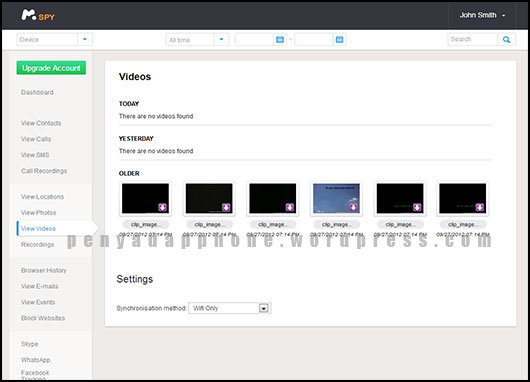The image size is (530, 382).
Task: Click the end date input field
Action: pos(314,40)
